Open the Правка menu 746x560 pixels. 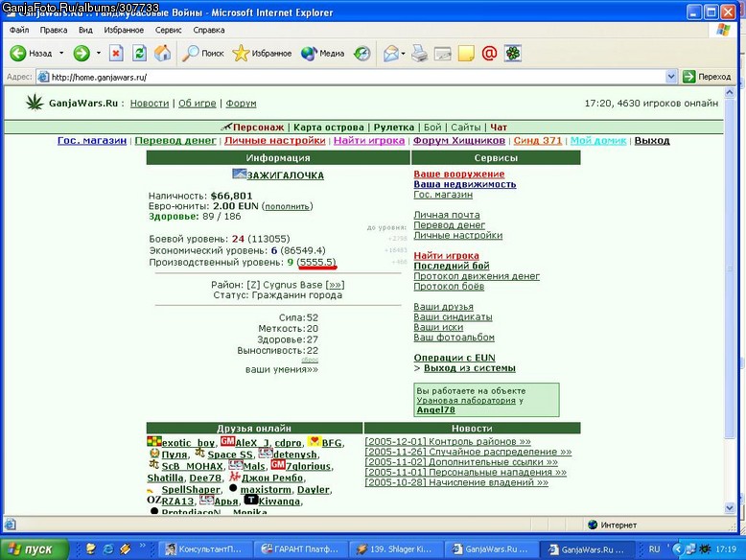coord(54,30)
